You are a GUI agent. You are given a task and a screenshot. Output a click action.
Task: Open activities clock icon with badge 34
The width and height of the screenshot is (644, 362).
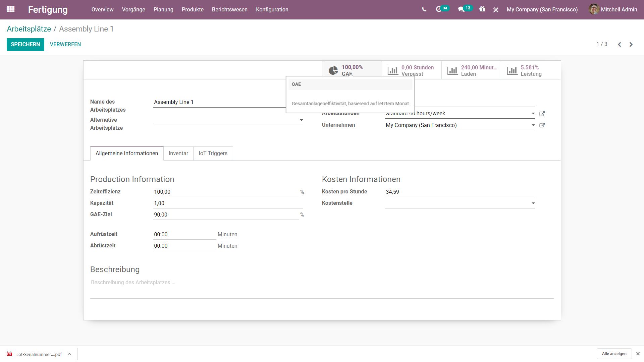[x=439, y=9]
